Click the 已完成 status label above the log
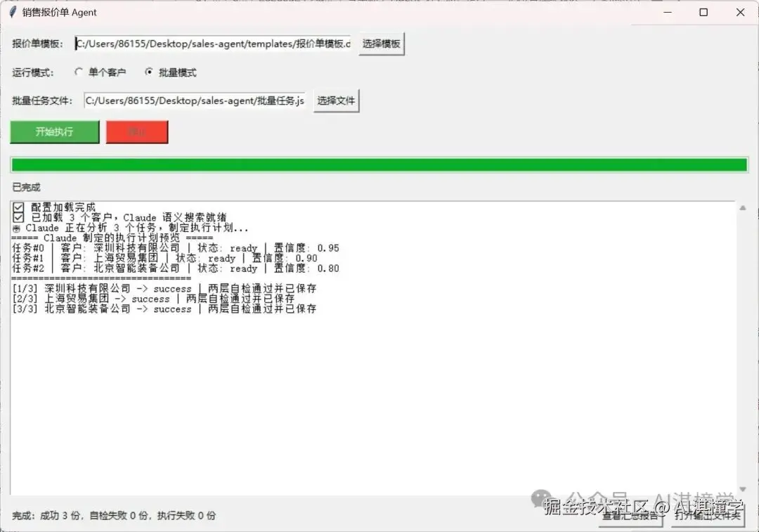 coord(24,187)
